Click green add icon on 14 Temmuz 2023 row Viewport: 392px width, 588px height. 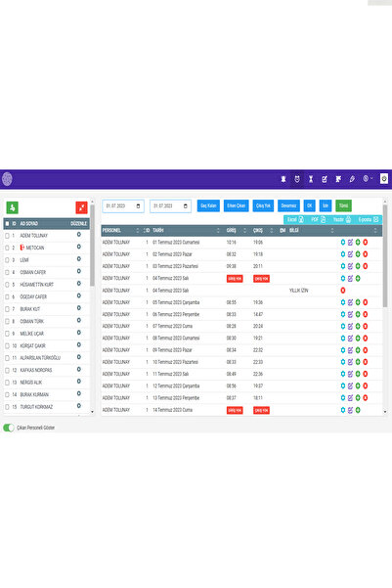(358, 410)
